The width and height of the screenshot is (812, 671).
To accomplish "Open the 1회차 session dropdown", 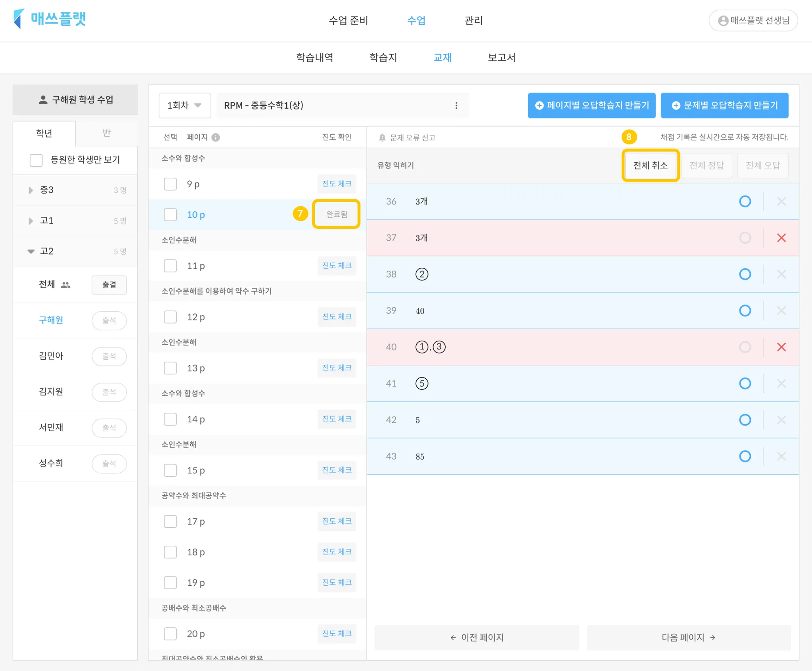I will tap(184, 105).
